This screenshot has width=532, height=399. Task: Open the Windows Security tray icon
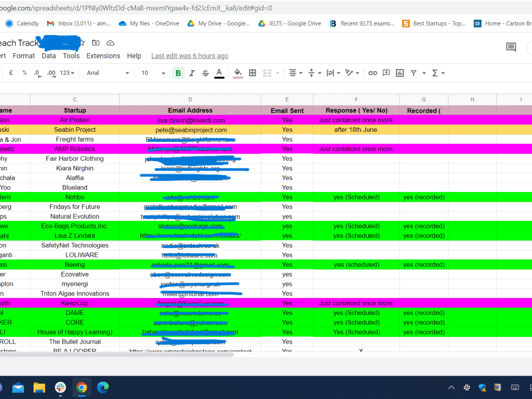point(482,387)
